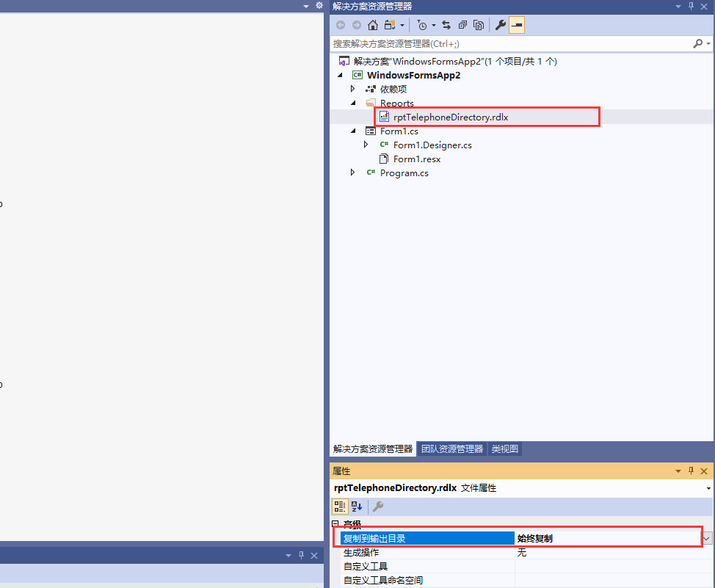Click the Program.cs C# icon

pos(371,173)
